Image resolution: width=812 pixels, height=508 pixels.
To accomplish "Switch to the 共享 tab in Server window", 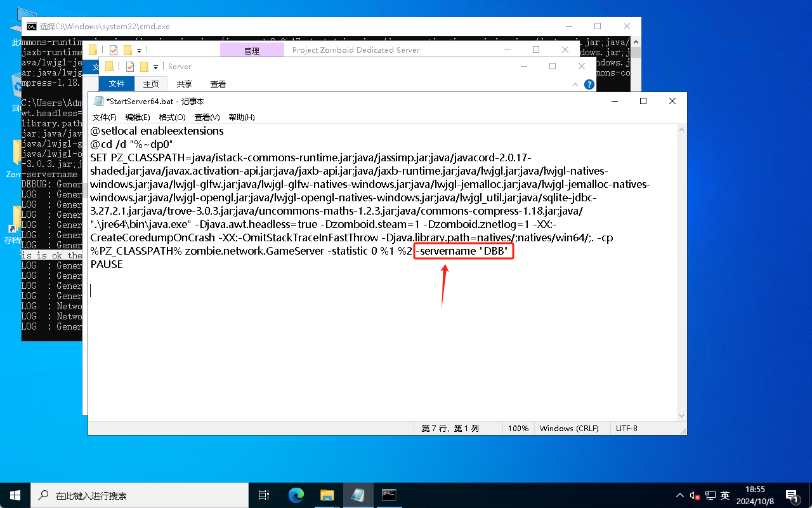I will [x=185, y=84].
